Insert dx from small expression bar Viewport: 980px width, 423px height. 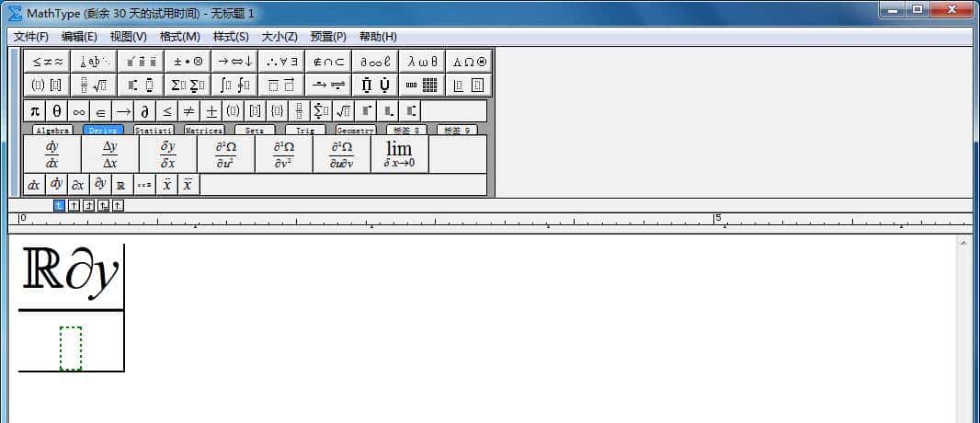click(34, 185)
